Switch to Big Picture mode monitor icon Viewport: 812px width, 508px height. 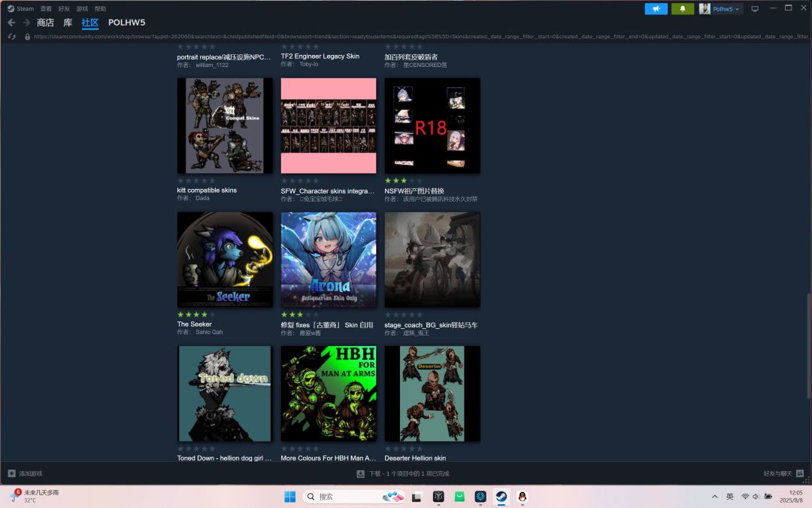tap(755, 9)
